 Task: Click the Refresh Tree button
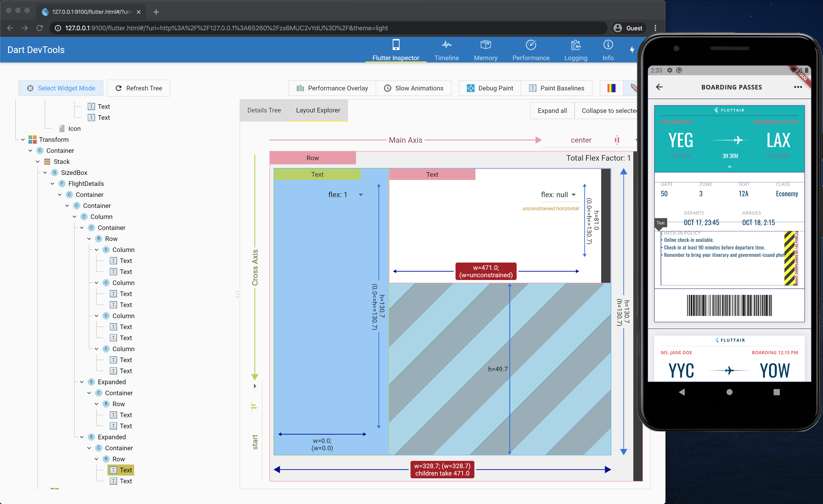coord(138,88)
